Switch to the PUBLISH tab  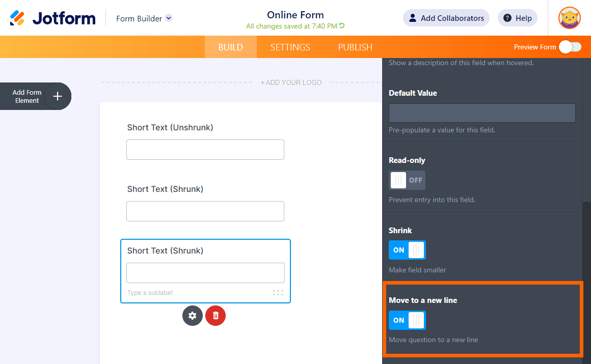(x=355, y=47)
